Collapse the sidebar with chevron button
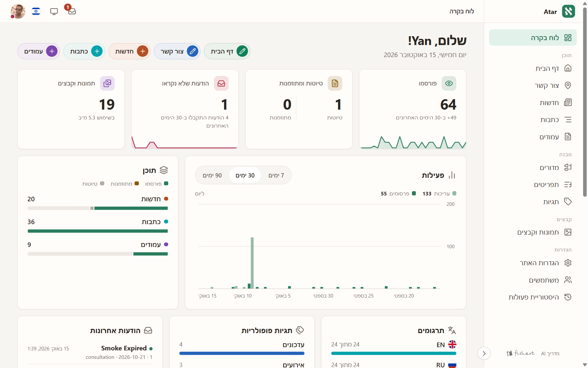This screenshot has width=588, height=368. pyautogui.click(x=484, y=353)
